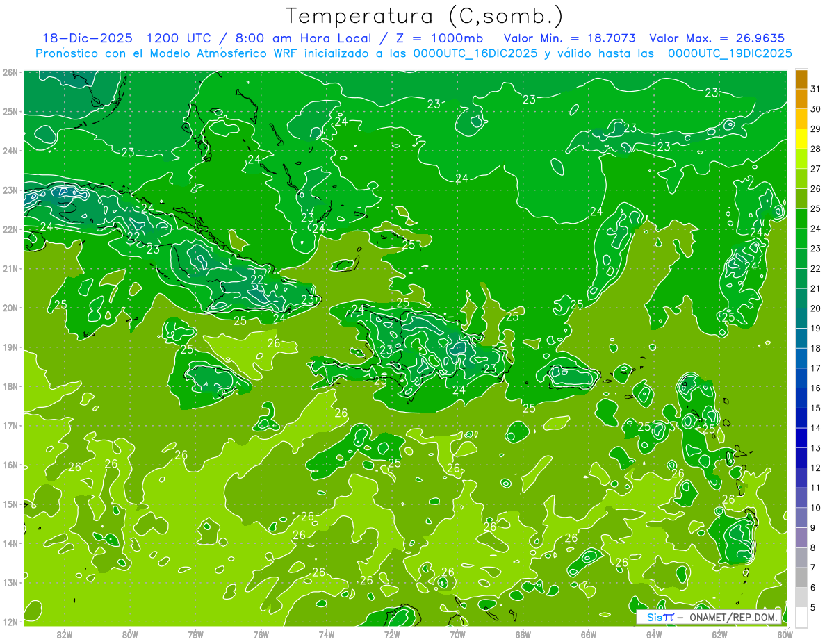The width and height of the screenshot is (834, 644).
Task: Click the color scale label 27
Action: (816, 169)
